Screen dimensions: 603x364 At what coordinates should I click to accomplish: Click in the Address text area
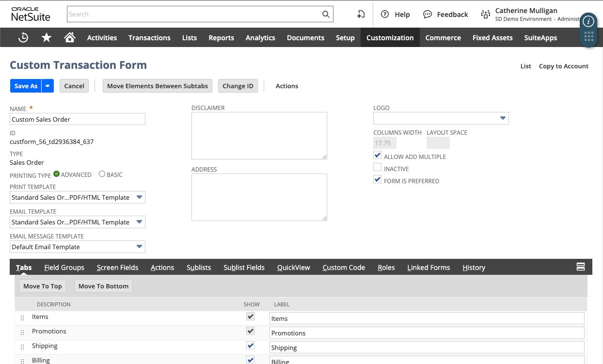259,197
